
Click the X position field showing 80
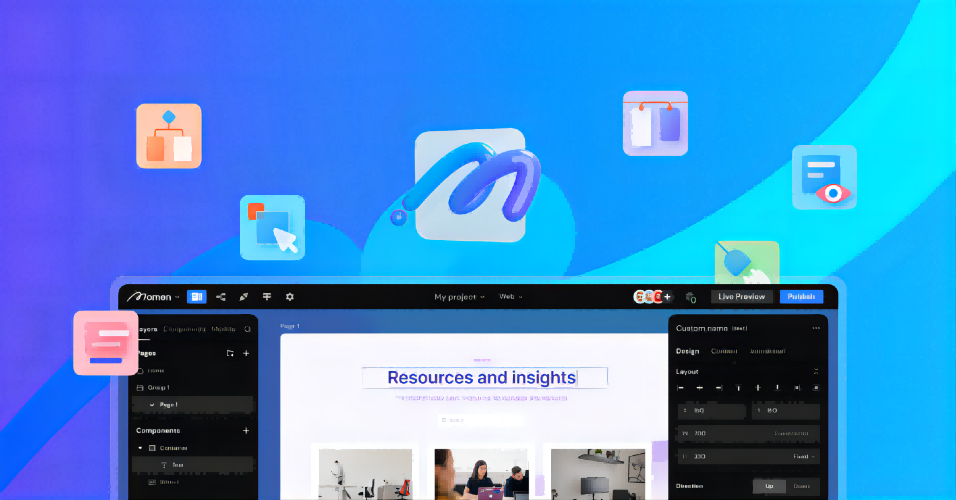pyautogui.click(x=712, y=410)
